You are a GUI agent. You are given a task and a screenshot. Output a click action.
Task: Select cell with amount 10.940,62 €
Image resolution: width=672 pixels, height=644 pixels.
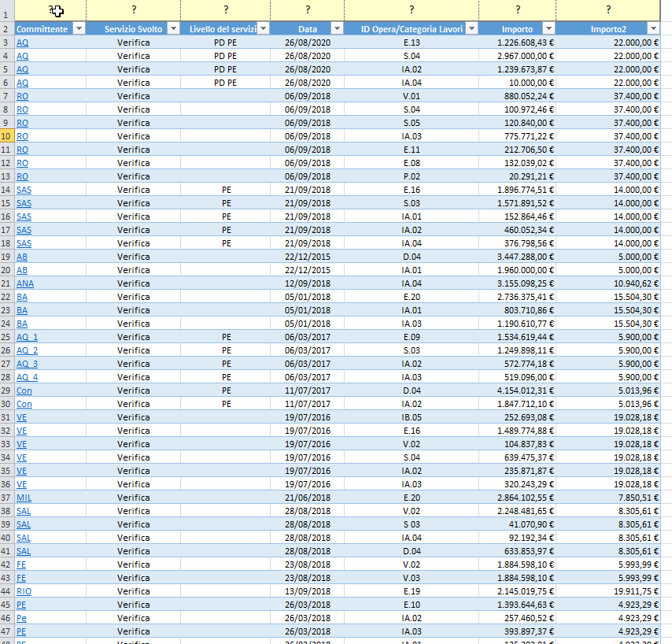pos(607,283)
